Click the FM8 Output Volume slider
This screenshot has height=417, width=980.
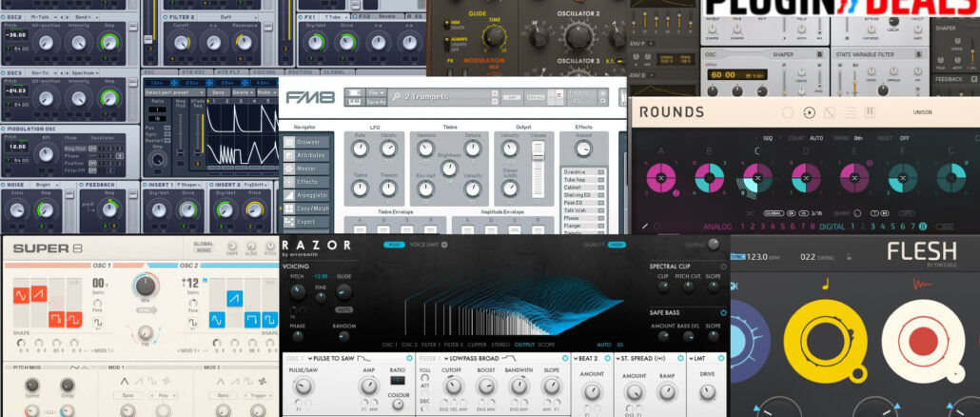point(538,170)
